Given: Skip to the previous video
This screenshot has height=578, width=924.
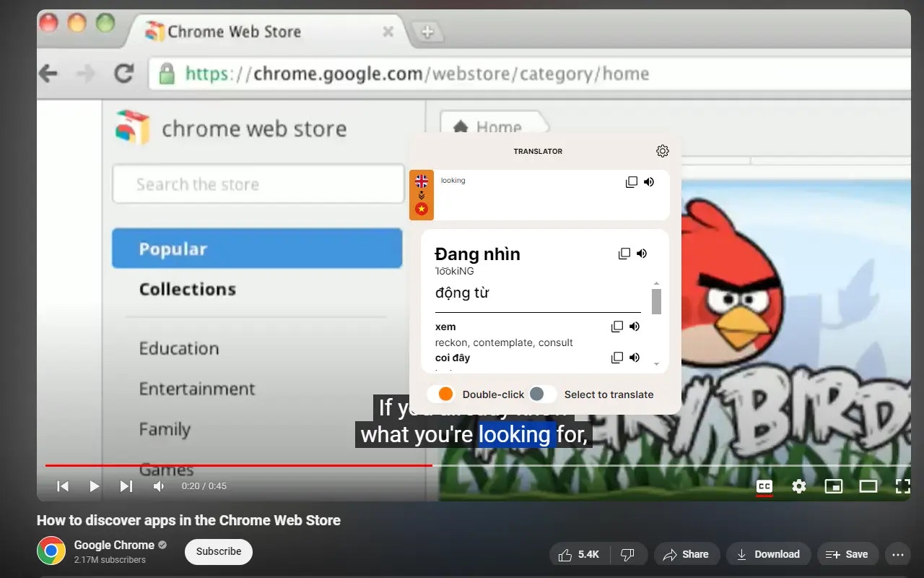Looking at the screenshot, I should click(63, 486).
